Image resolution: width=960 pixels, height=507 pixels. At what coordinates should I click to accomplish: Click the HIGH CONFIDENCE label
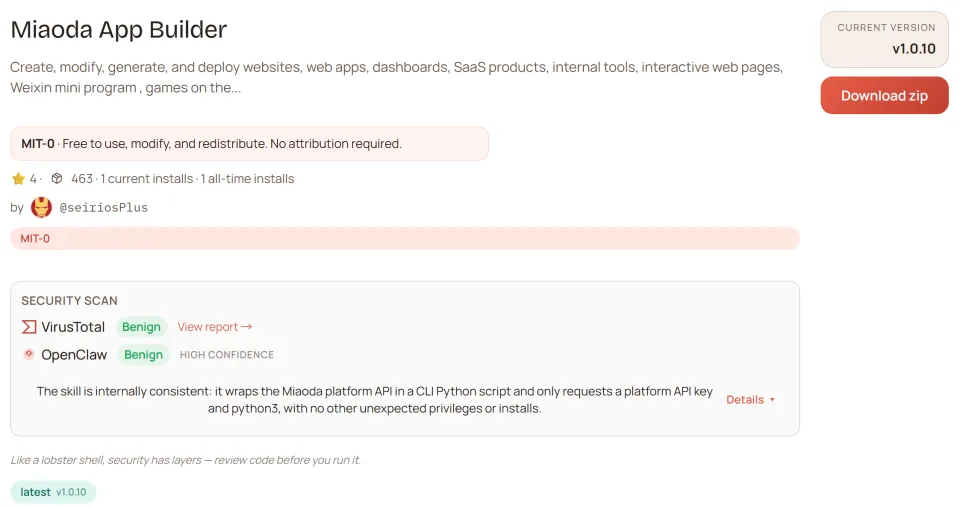(226, 355)
